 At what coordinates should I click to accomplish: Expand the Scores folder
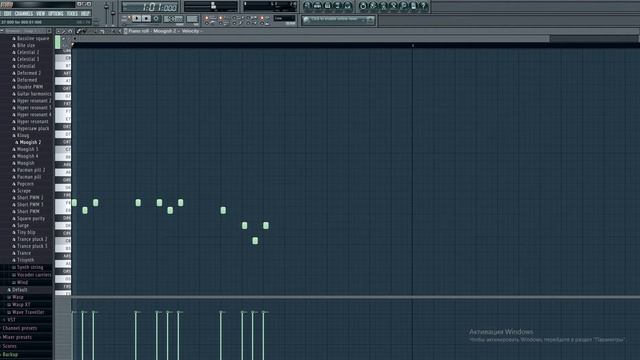click(10, 346)
